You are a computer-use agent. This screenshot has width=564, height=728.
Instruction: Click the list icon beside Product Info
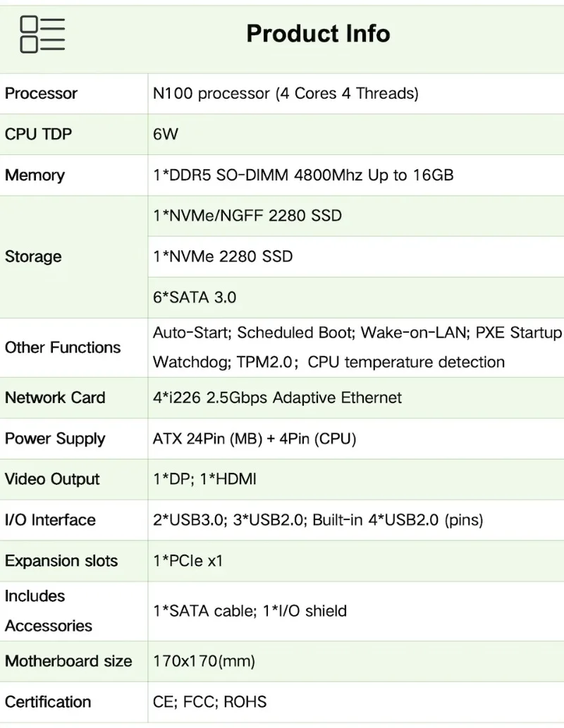point(42,35)
